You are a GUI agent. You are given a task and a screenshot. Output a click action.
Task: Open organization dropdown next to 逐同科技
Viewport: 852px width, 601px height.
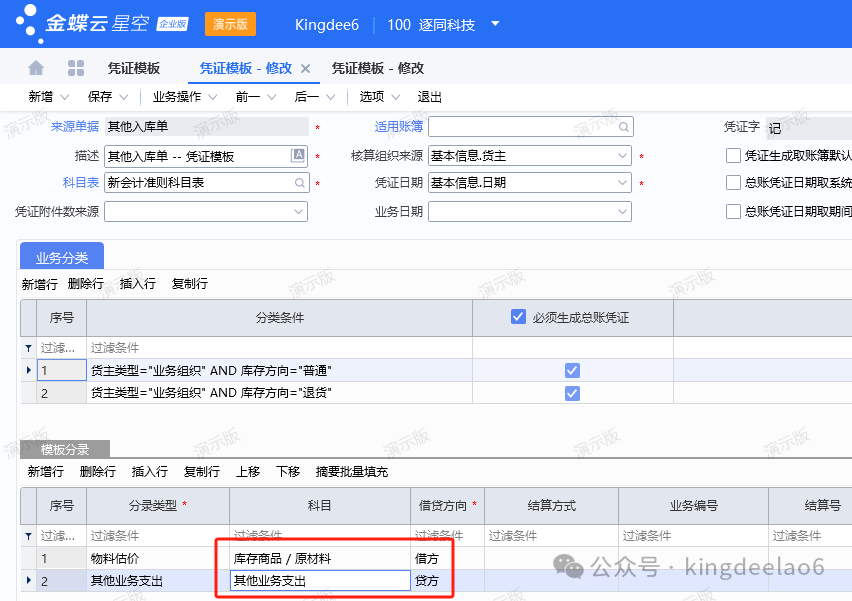495,24
